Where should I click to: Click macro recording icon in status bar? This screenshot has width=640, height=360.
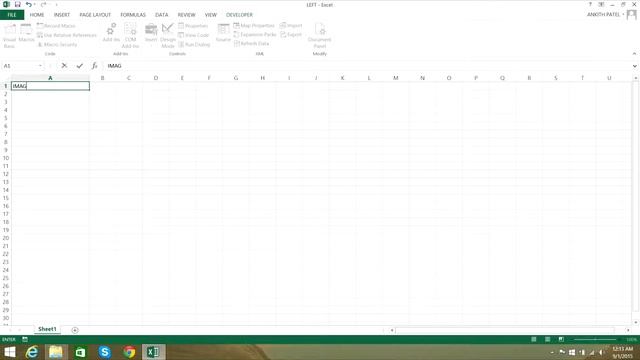(x=25, y=339)
